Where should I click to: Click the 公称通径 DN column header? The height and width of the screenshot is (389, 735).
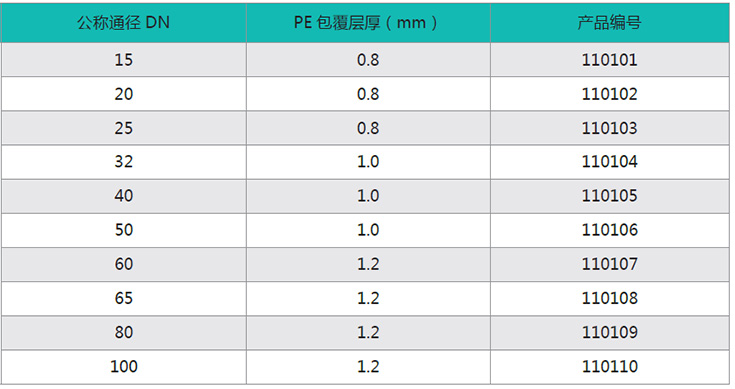(124, 22)
